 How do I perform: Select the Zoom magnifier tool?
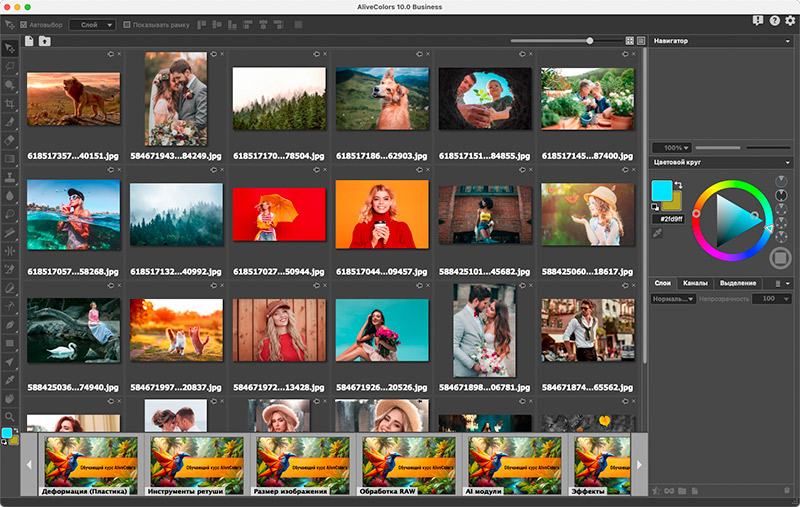[x=10, y=416]
